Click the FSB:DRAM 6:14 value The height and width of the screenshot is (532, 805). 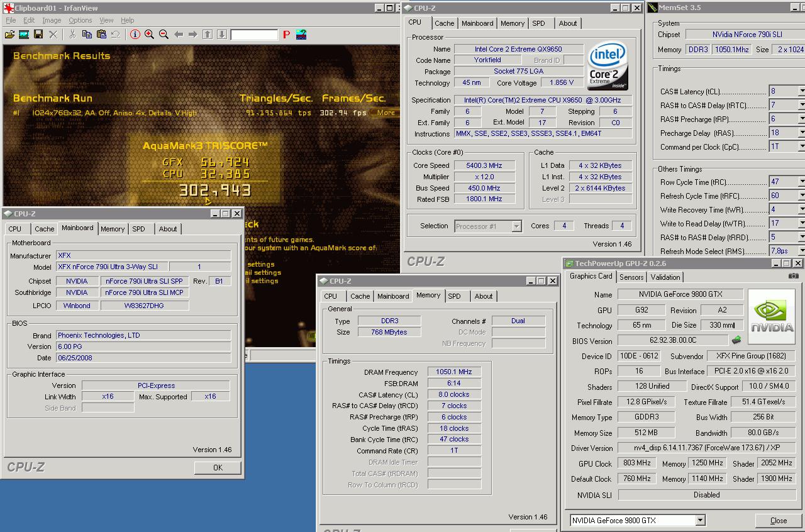point(454,384)
